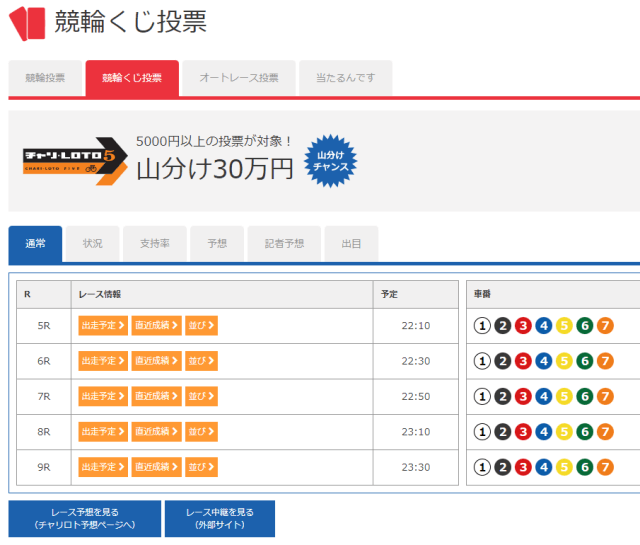Screen dimensions: 640x545
Task: Open the 支持率 sub-tab
Action: coord(155,244)
